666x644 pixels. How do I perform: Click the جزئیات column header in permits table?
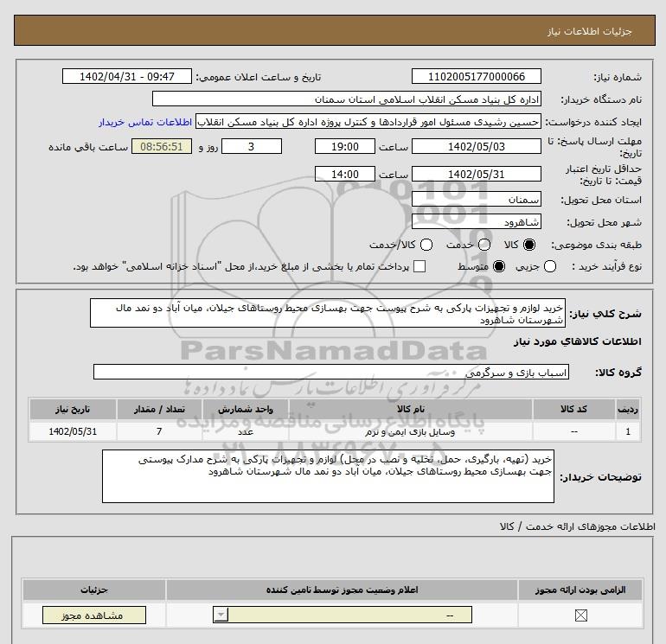pyautogui.click(x=94, y=590)
